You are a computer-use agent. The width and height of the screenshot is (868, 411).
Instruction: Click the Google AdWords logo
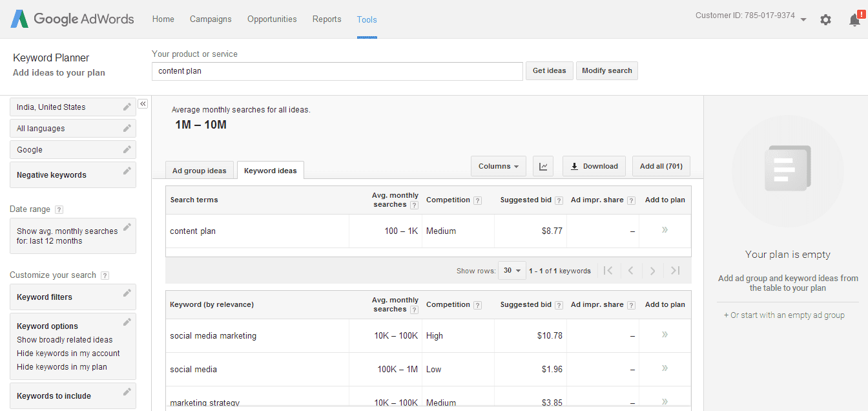(72, 19)
